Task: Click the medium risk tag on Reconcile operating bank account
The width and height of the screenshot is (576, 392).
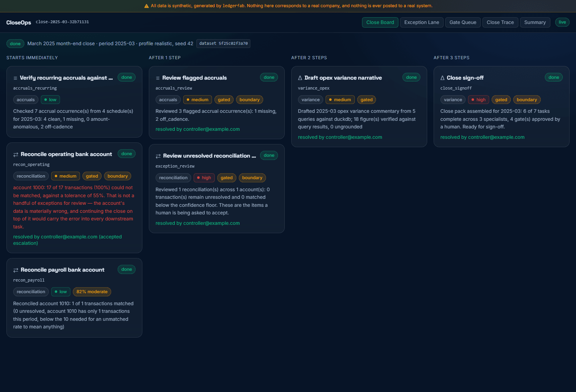Action: 66,176
